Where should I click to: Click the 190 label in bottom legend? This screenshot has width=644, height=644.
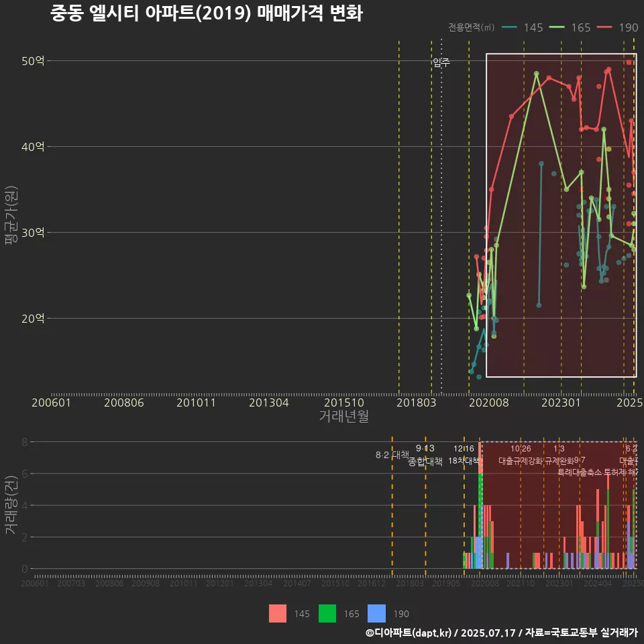tap(401, 614)
